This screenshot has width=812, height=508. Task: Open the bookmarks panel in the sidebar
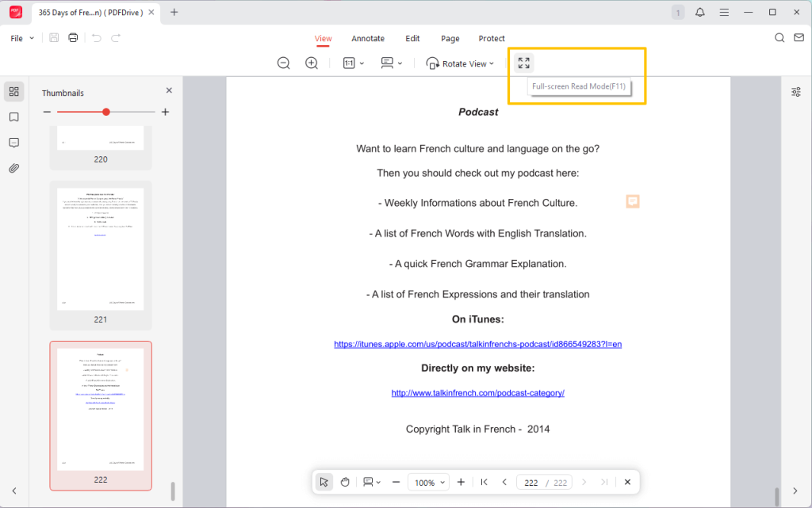[x=13, y=117]
